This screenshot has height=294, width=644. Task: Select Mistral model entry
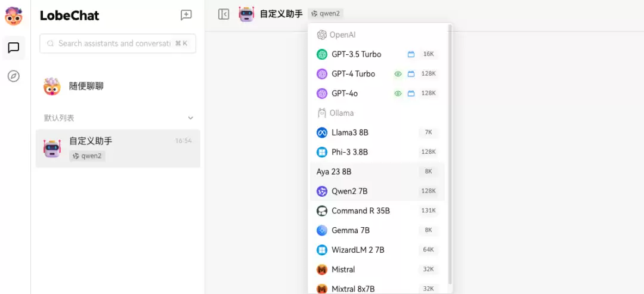[x=377, y=270]
